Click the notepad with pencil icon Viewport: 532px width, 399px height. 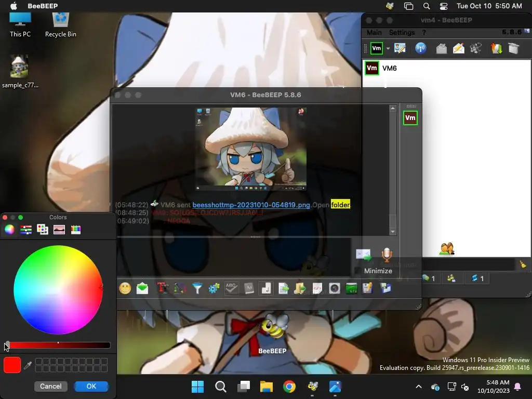368,288
